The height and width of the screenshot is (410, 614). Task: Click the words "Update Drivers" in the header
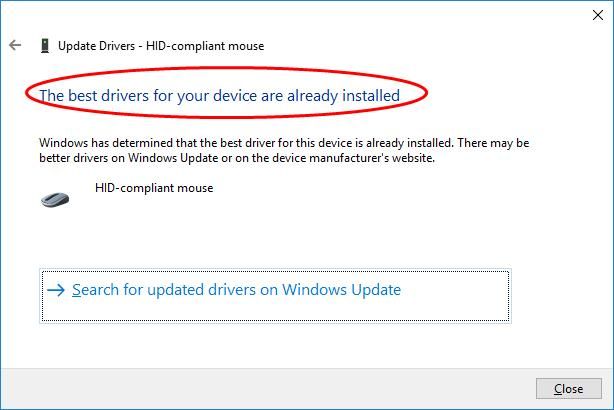click(96, 46)
